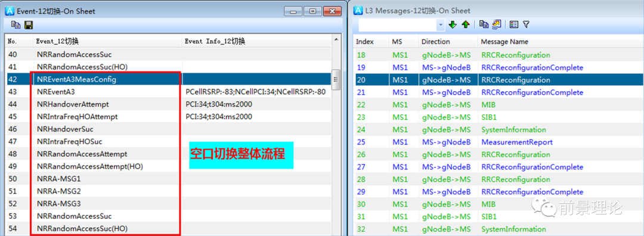Click the export arrow icon in L3 Messages
644x236 pixels.
(x=497, y=24)
